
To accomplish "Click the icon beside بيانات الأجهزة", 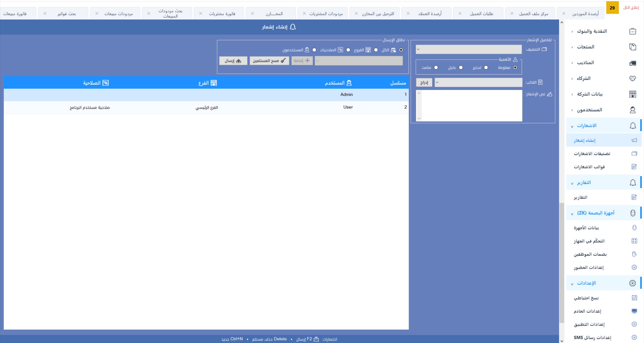I will (x=634, y=227).
